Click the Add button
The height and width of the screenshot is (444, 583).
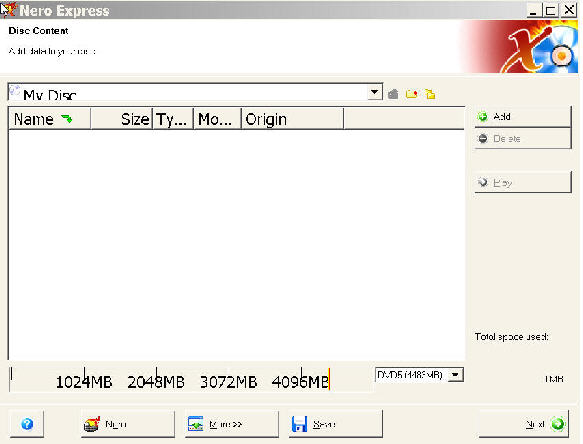pyautogui.click(x=523, y=117)
